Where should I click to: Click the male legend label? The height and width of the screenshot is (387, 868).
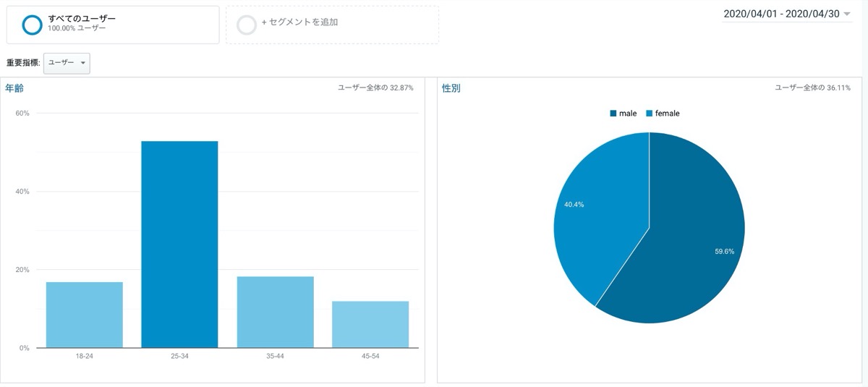coord(628,114)
